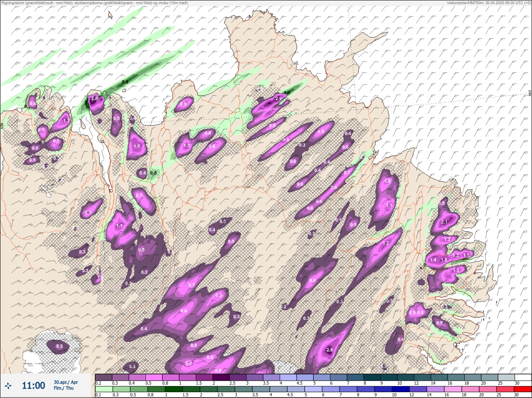
Task: Select royal blue 8 swatch in lower legend
Action: click(x=366, y=389)
